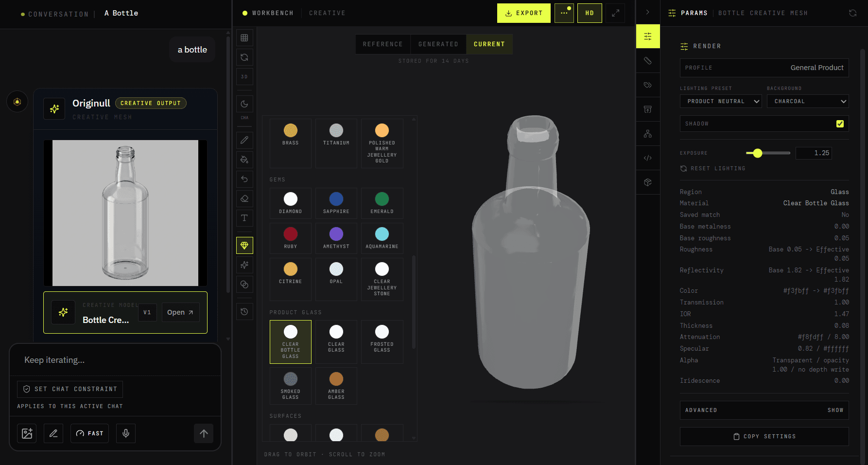
Task: Open the code brackets panel icon
Action: point(648,158)
